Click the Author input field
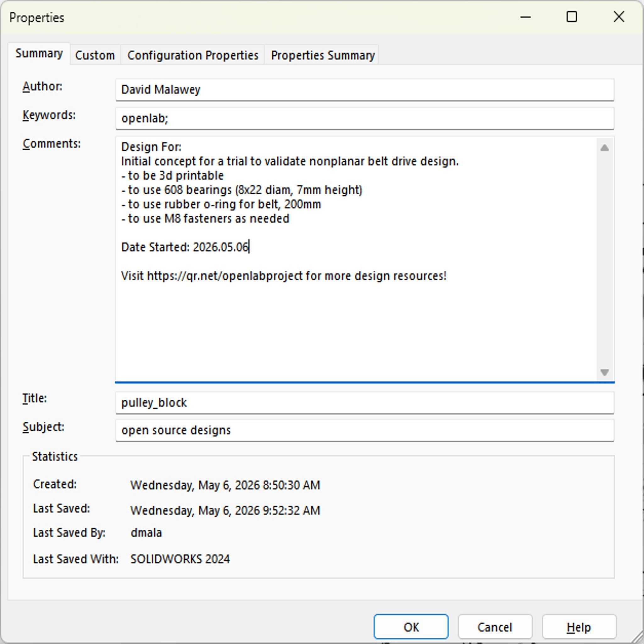644x644 pixels. tap(365, 90)
